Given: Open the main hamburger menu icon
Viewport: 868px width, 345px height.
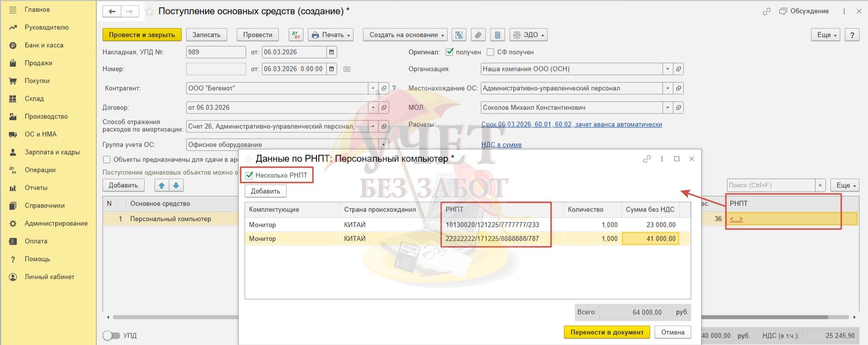Looking at the screenshot, I should click(x=13, y=10).
